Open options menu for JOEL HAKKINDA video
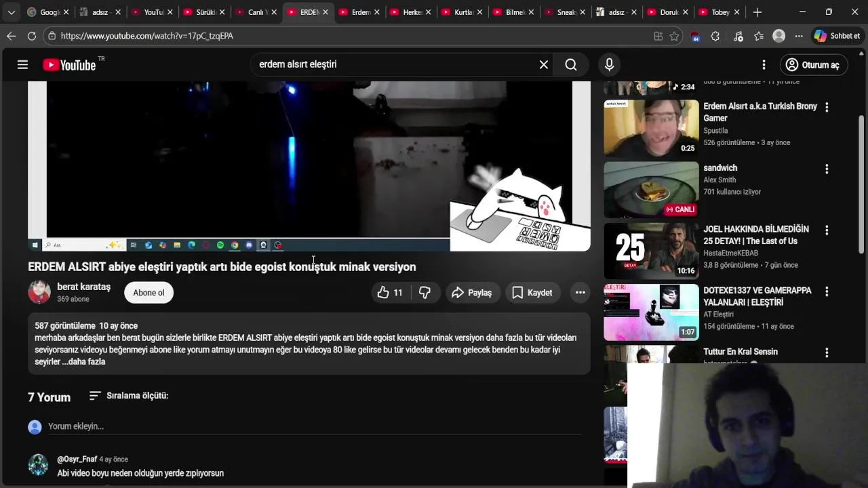Image resolution: width=868 pixels, height=488 pixels. coord(826,230)
